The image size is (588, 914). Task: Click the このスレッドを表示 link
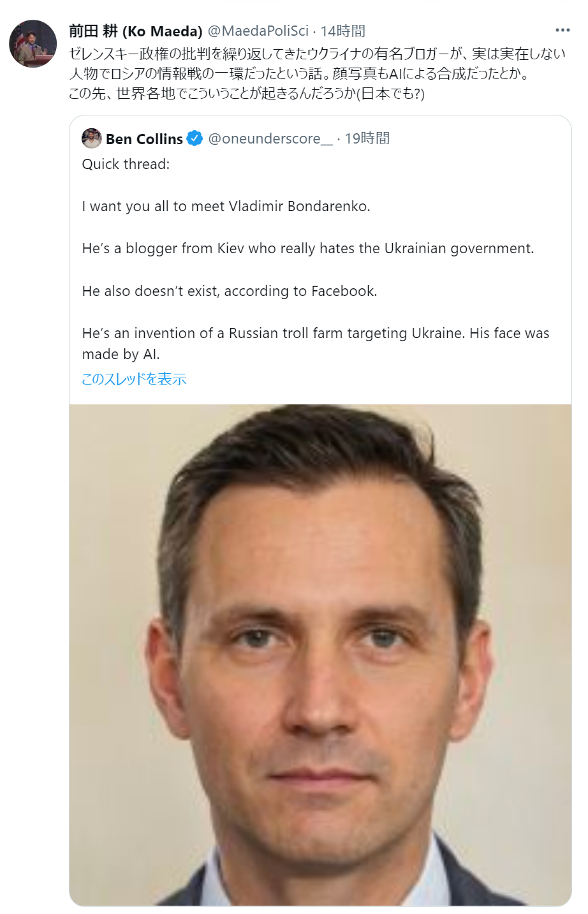[134, 379]
